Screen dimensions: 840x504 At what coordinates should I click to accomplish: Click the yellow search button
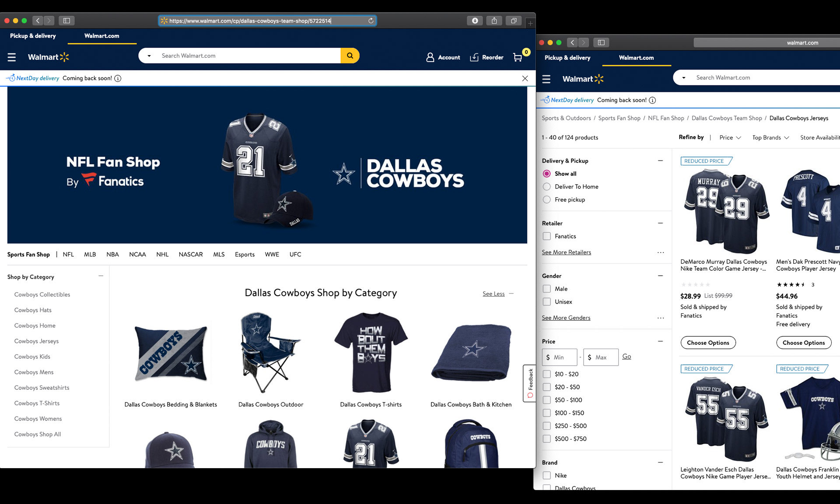tap(350, 56)
